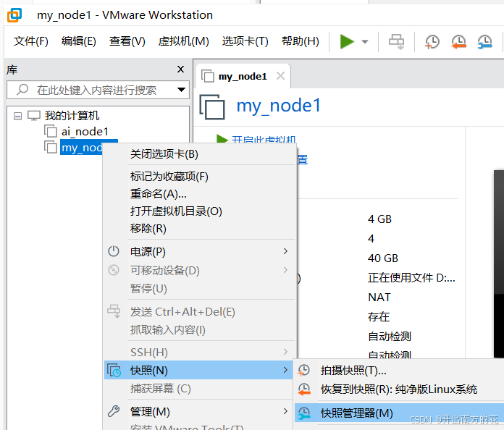Open the 查看(V) menu

[127, 41]
